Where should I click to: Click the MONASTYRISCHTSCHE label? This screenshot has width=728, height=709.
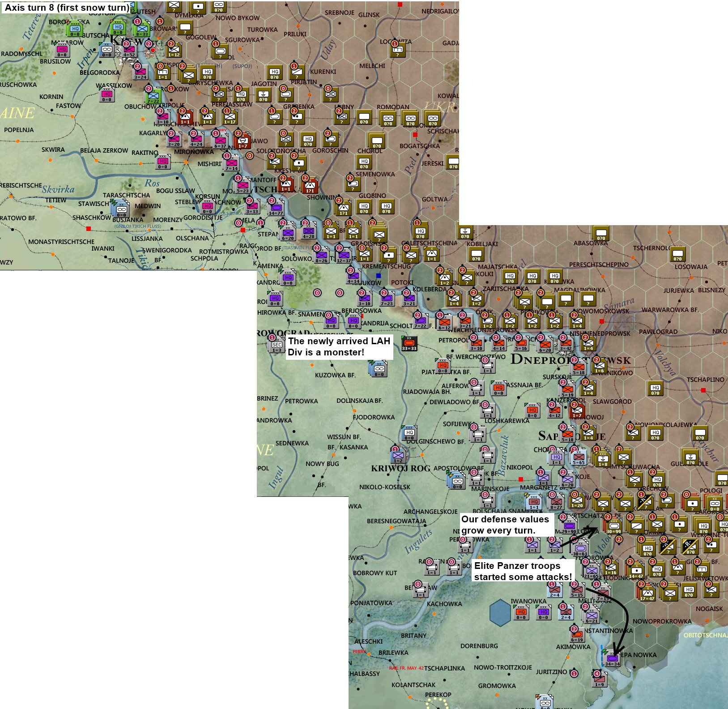[61, 242]
